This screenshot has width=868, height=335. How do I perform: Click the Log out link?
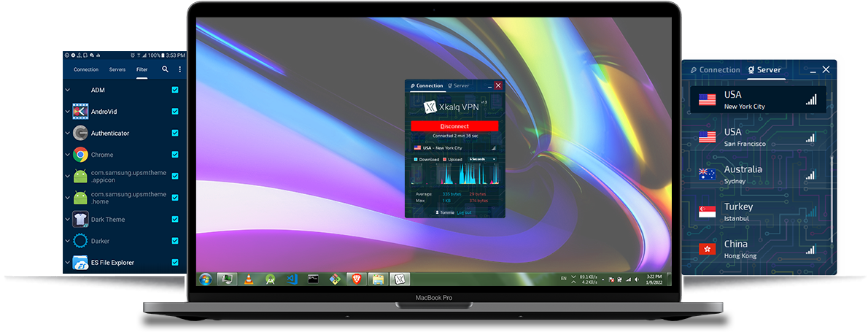point(464,212)
